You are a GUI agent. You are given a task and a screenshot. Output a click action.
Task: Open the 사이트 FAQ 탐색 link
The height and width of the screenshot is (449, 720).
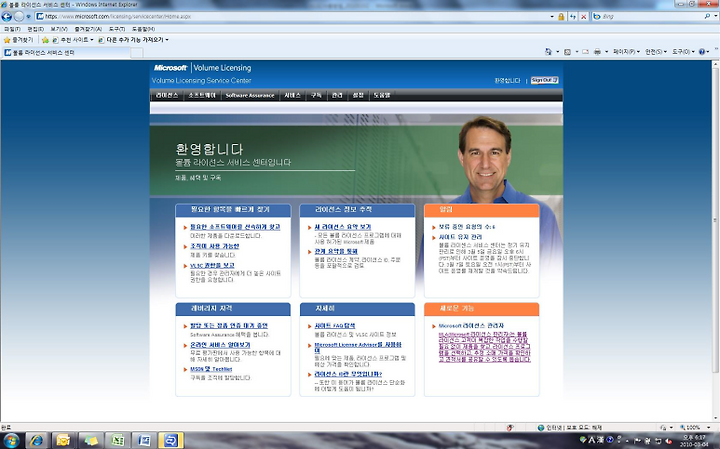pos(335,326)
